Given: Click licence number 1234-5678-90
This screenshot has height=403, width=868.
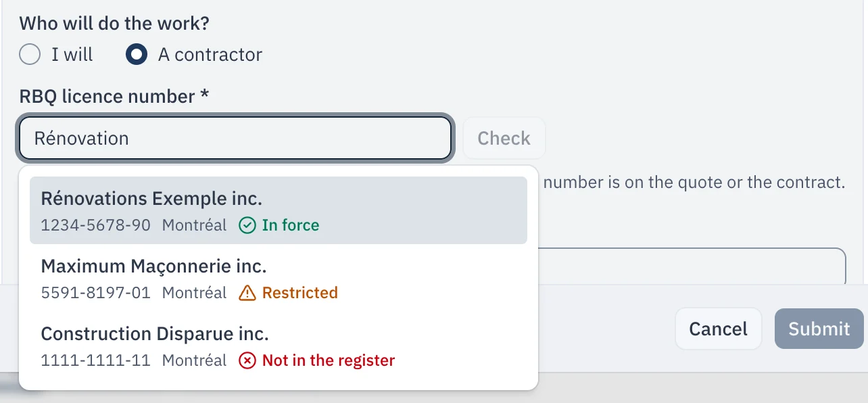Looking at the screenshot, I should (95, 225).
